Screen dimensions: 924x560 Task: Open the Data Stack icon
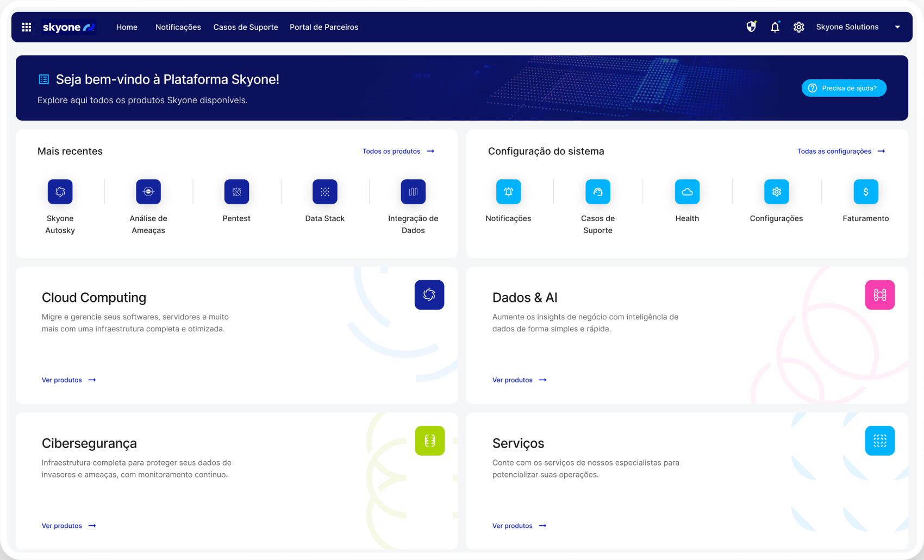[325, 192]
